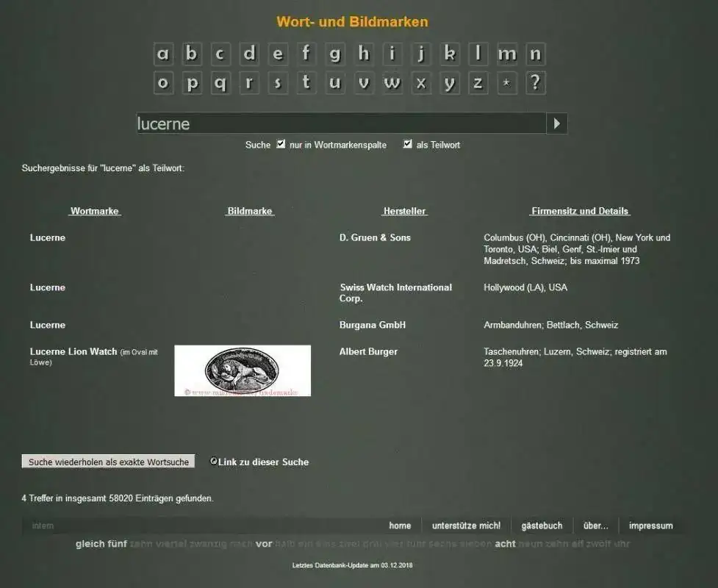Go to home in footer menu
The image size is (718, 588).
click(400, 526)
